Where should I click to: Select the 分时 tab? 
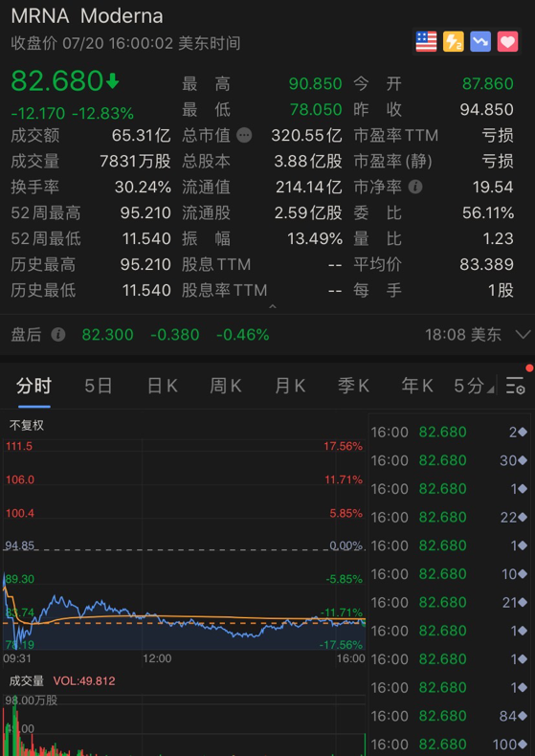coord(33,386)
